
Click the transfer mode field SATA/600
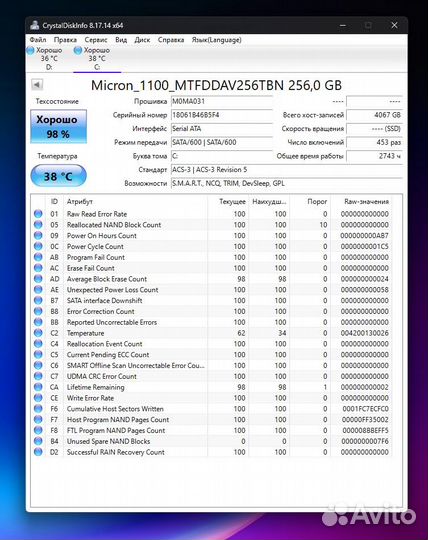tap(222, 142)
